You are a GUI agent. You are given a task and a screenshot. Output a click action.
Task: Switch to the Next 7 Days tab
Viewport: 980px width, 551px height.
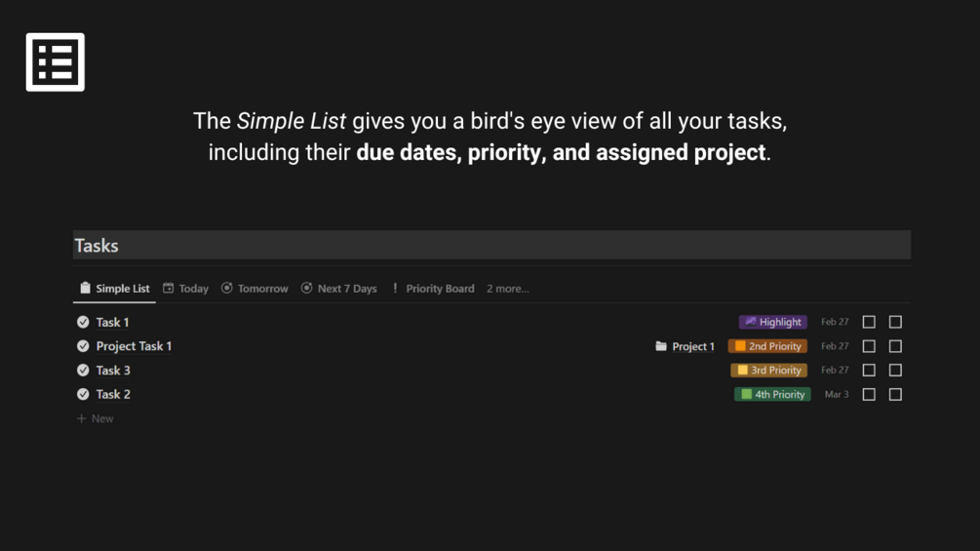(339, 289)
